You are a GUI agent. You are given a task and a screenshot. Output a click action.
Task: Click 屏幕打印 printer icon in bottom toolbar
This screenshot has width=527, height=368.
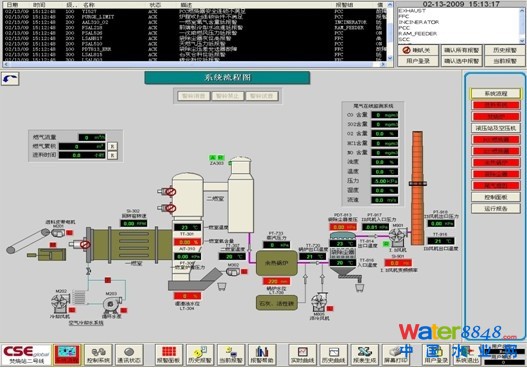point(396,355)
